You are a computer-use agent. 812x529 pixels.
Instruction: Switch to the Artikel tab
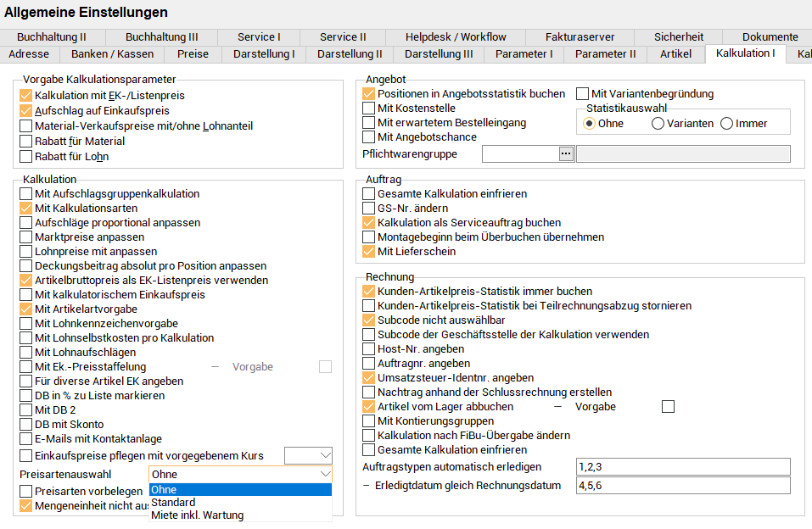(x=675, y=53)
